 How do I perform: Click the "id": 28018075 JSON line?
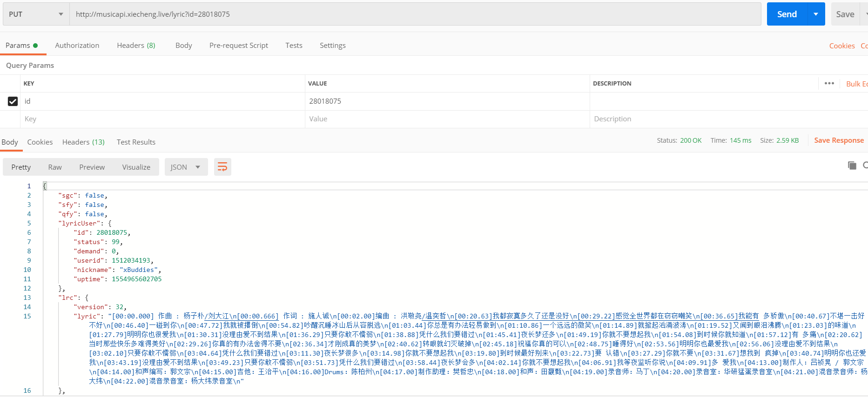102,232
